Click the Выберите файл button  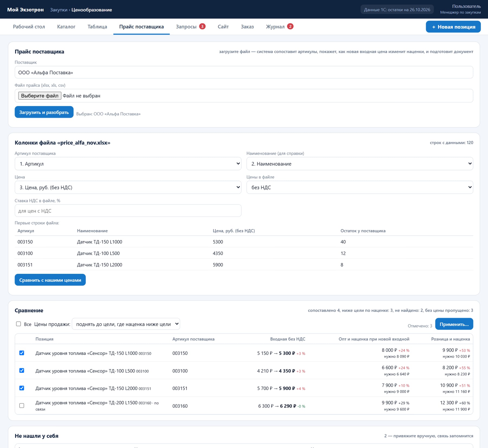click(40, 96)
